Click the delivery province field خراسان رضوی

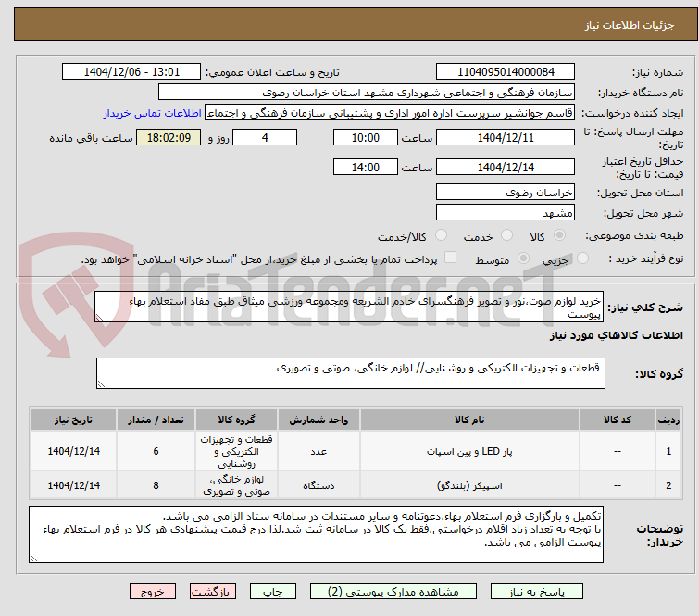coord(506,193)
